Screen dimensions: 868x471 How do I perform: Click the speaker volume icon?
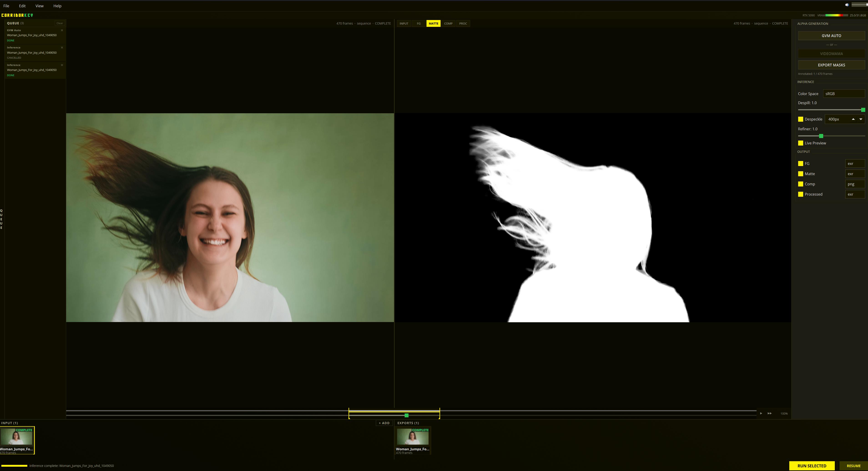pos(847,5)
